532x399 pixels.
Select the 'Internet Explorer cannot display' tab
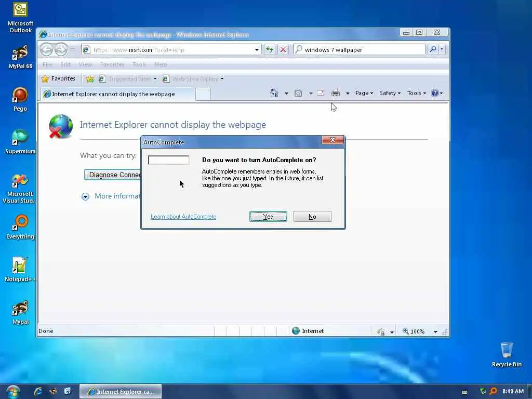(x=118, y=94)
